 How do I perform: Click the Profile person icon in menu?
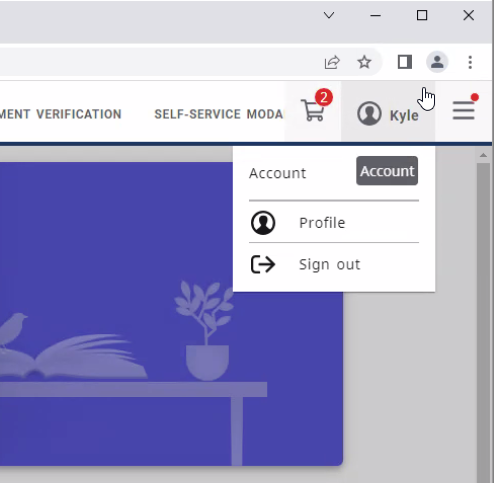click(x=263, y=223)
